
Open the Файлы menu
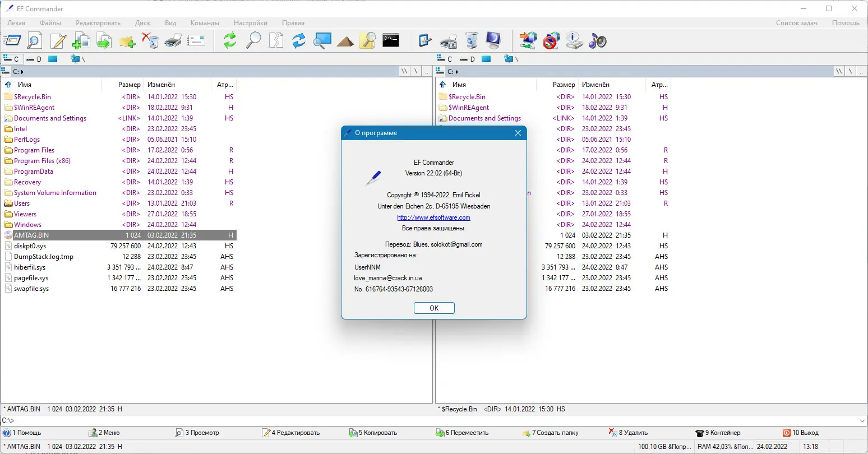click(x=50, y=23)
